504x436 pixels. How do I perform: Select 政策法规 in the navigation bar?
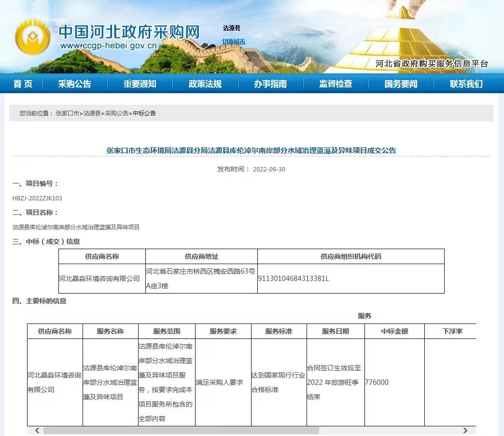click(205, 84)
